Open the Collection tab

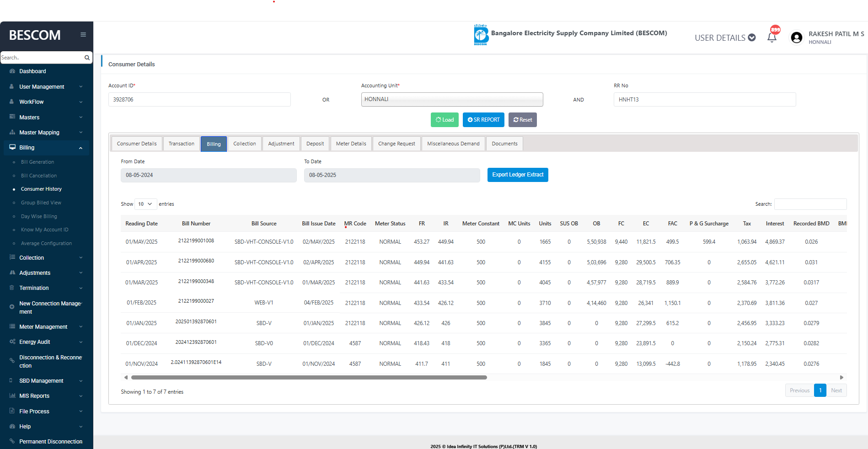coord(245,144)
